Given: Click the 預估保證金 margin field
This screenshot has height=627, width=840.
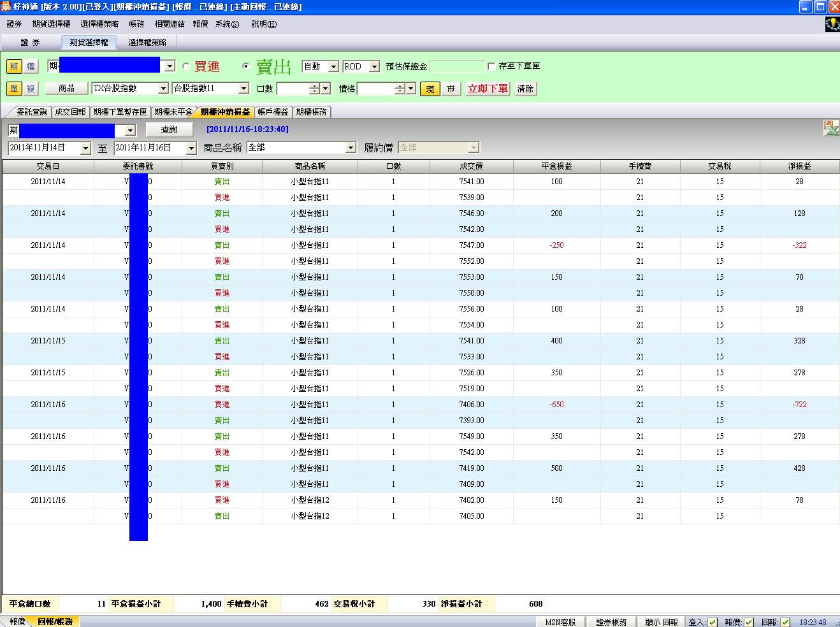Looking at the screenshot, I should (x=457, y=66).
